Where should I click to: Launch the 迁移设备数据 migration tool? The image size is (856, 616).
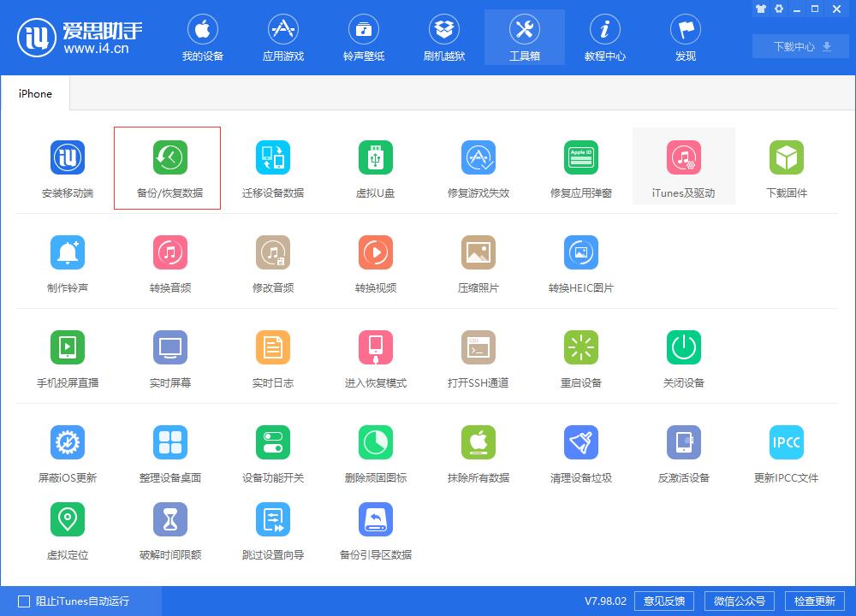pyautogui.click(x=272, y=167)
